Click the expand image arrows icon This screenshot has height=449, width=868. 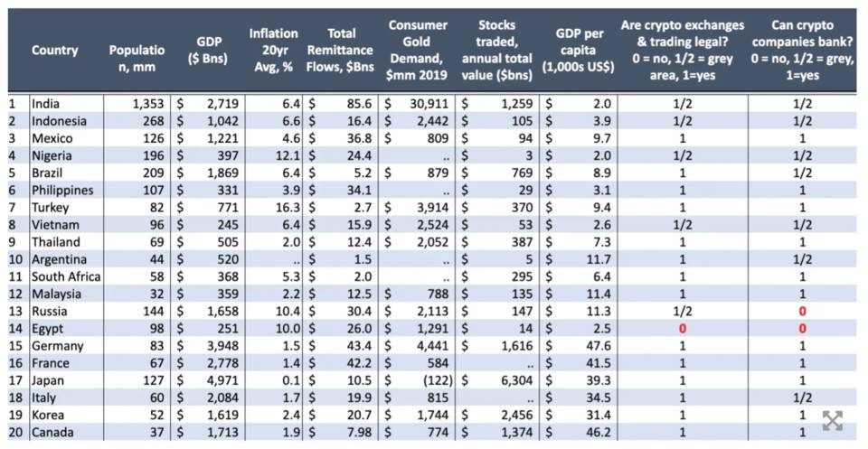[832, 421]
